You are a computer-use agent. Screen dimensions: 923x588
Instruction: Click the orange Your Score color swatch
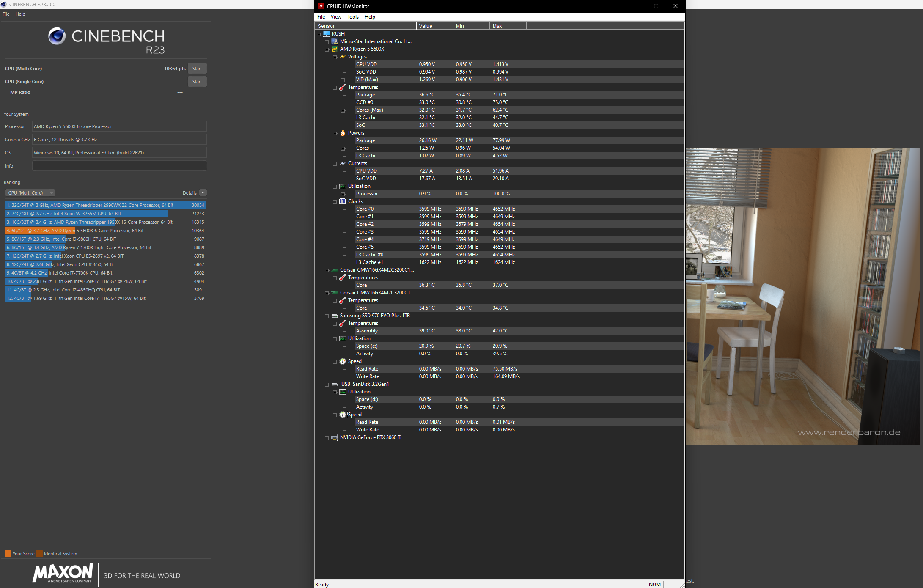(x=8, y=553)
